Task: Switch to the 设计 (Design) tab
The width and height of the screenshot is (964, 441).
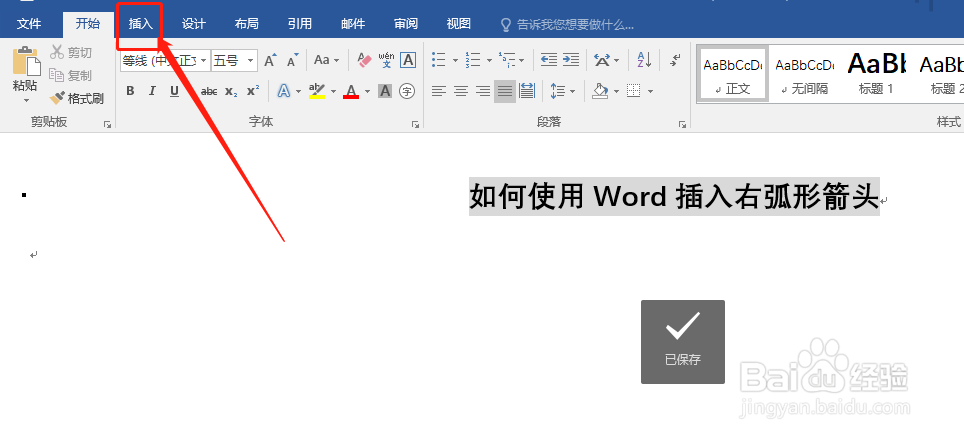Action: click(x=194, y=24)
